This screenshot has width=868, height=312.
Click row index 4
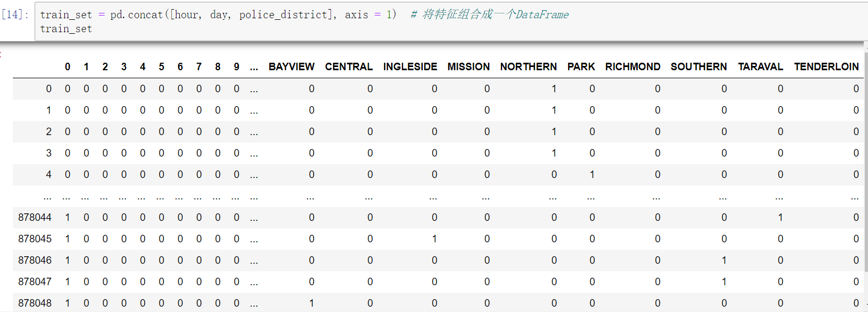click(x=49, y=174)
